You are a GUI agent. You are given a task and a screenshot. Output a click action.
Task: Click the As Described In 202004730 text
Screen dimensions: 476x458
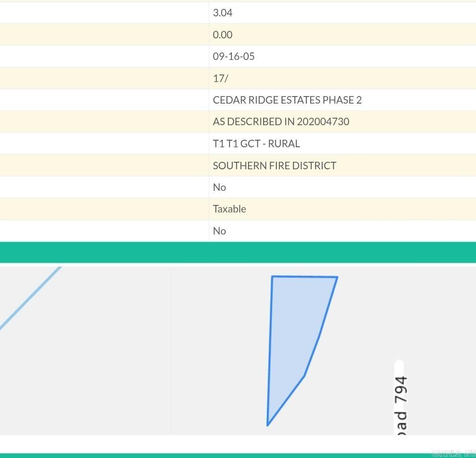[x=281, y=122]
